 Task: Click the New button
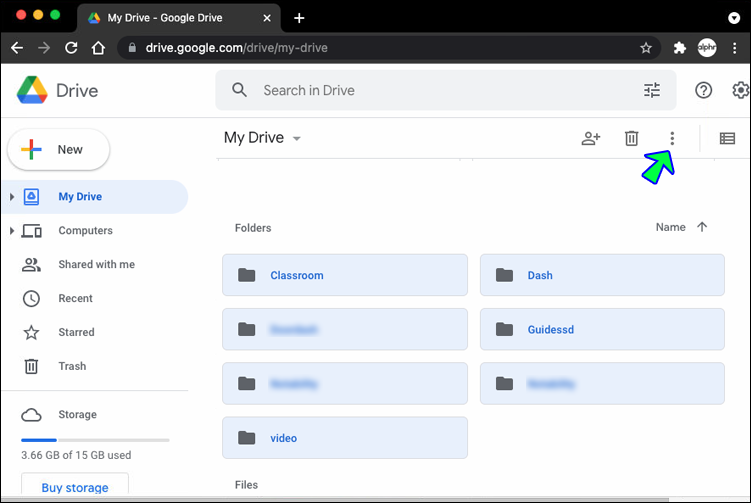point(58,149)
